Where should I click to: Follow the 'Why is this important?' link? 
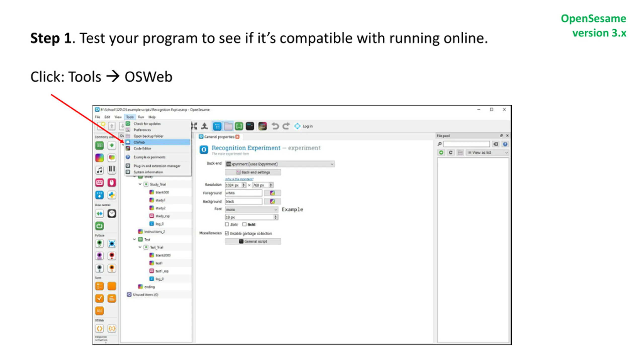pos(239,179)
